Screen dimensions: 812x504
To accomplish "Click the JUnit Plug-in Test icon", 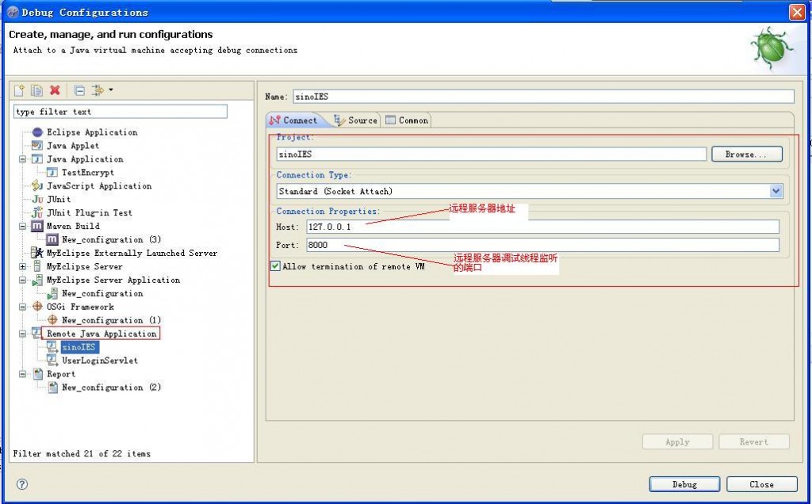I will pos(37,212).
